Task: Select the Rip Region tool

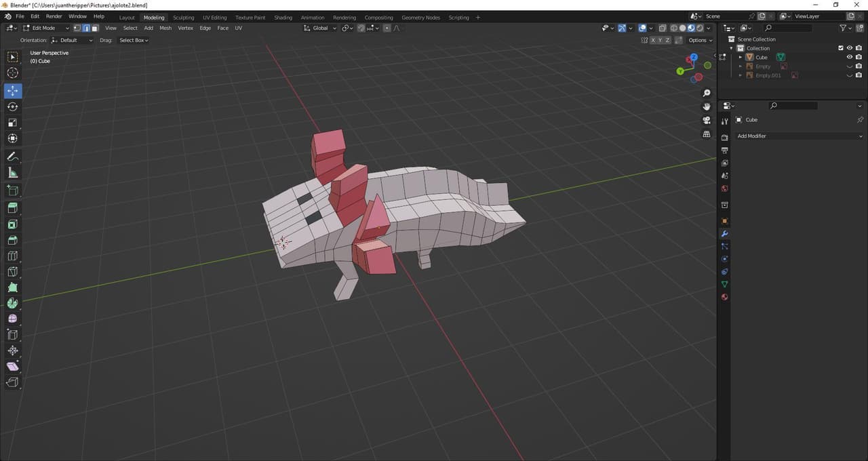Action: (13, 382)
